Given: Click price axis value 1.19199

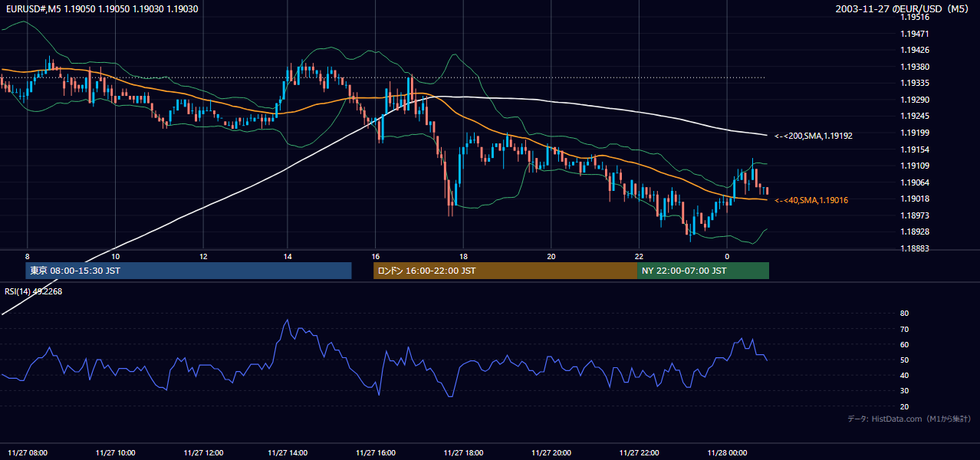Looking at the screenshot, I should point(915,133).
